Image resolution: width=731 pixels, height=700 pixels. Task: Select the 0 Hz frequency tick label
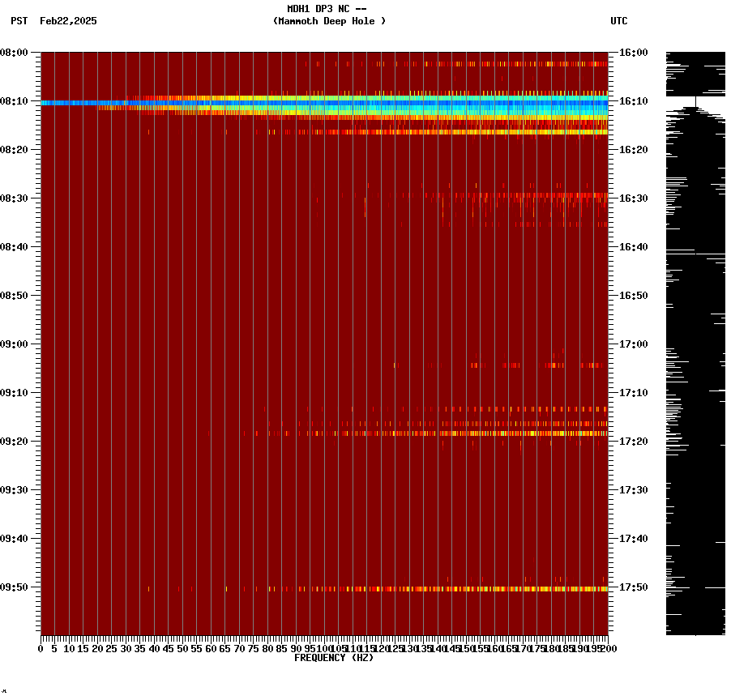(38, 648)
